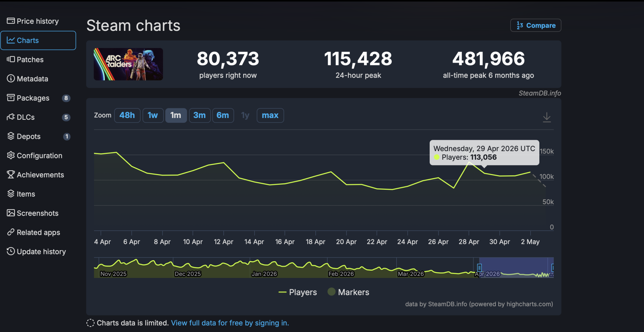Click the 2 May x-axis label
This screenshot has width=644, height=332.
click(530, 242)
